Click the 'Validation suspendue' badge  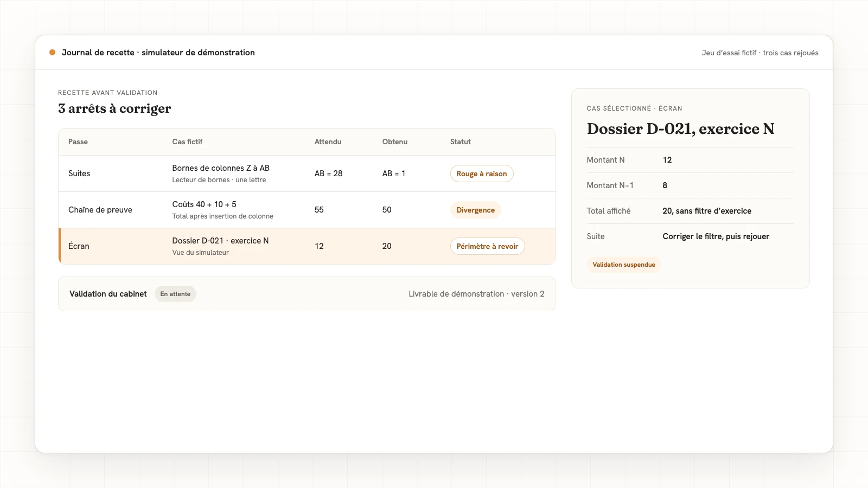coord(624,265)
